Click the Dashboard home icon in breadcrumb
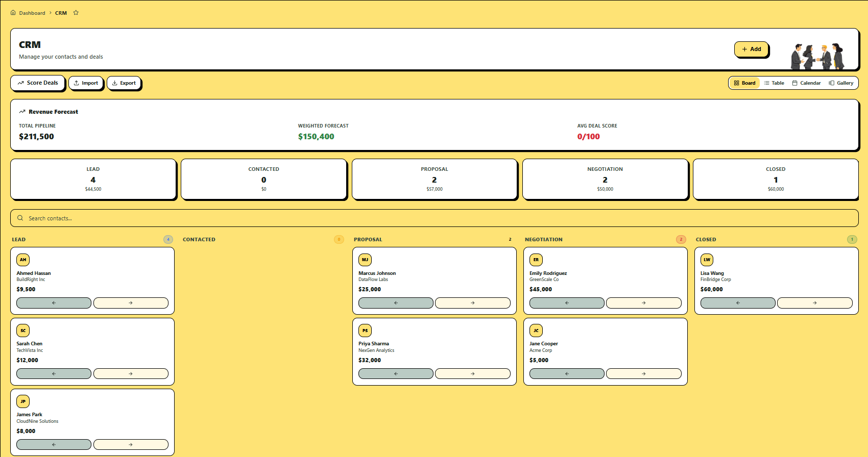The height and width of the screenshot is (457, 868). point(13,13)
